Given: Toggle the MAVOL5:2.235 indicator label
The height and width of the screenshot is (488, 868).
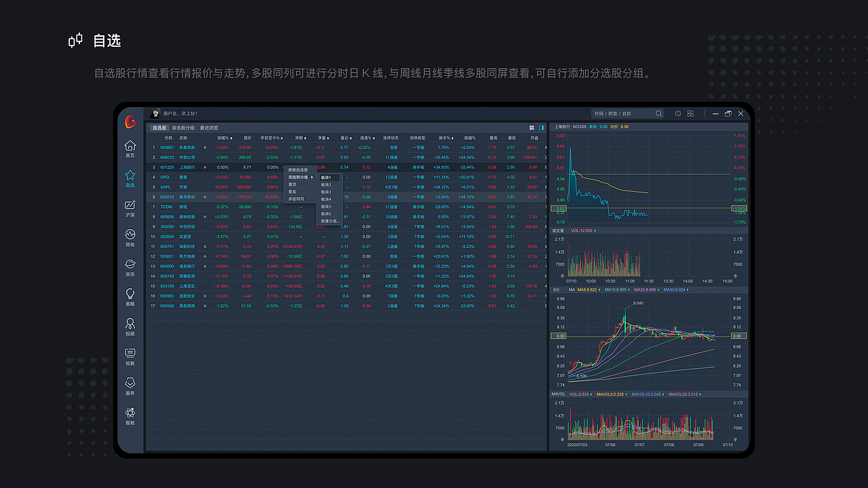Looking at the screenshot, I should [x=612, y=394].
